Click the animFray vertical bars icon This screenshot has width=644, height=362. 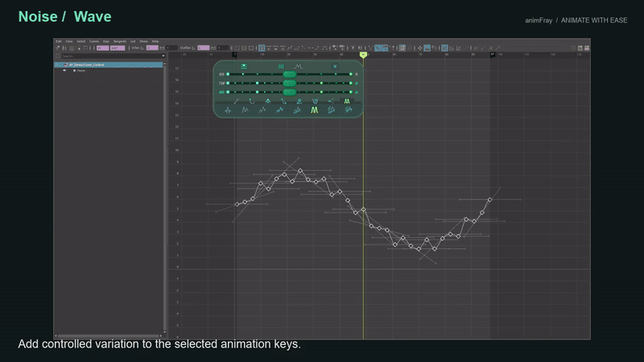click(281, 67)
